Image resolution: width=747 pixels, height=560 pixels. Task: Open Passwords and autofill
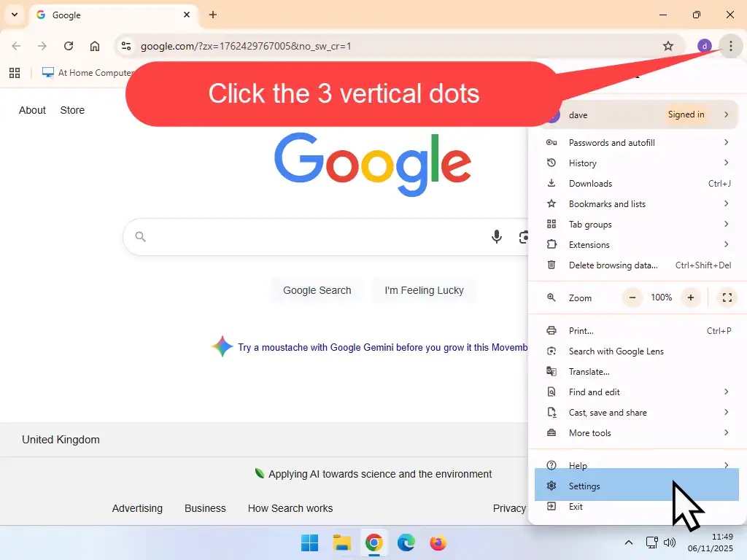pyautogui.click(x=610, y=142)
